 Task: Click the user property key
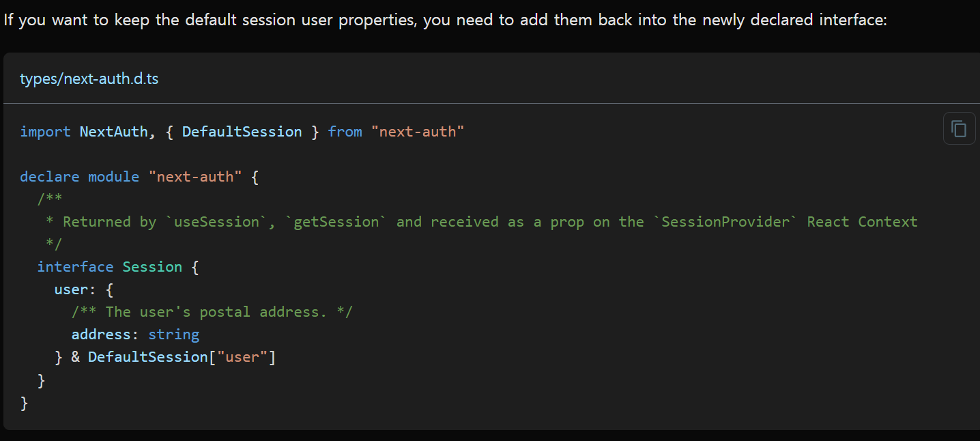tap(71, 289)
